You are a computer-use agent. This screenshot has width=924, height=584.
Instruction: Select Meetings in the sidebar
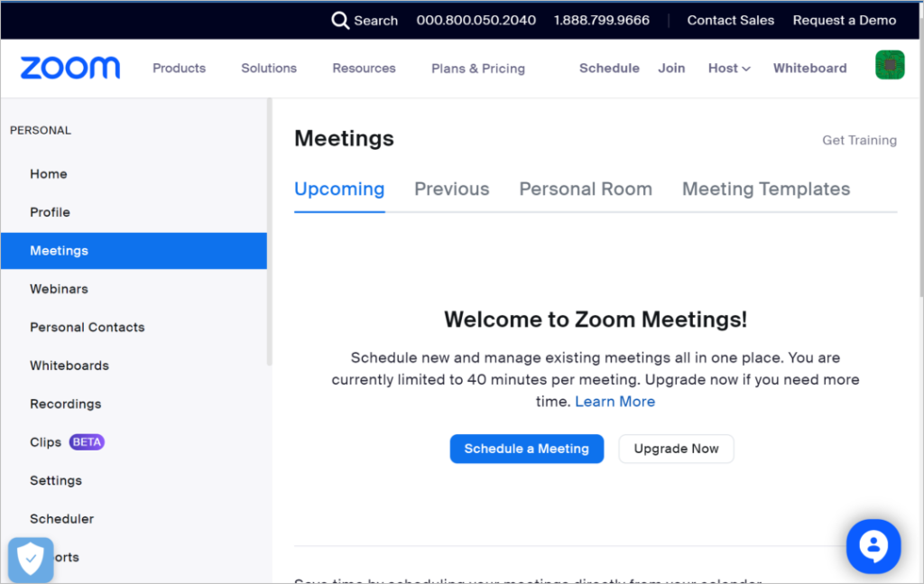pos(134,250)
